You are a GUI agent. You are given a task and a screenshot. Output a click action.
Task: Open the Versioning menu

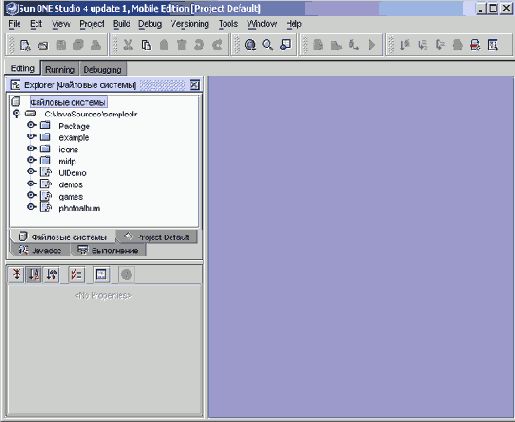(x=190, y=24)
